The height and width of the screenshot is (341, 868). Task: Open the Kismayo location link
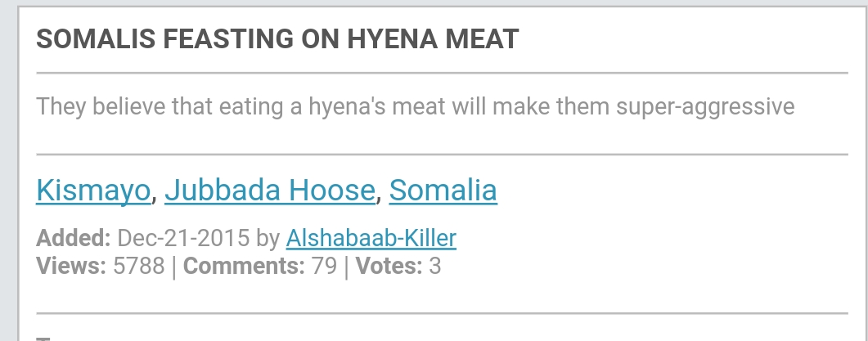pyautogui.click(x=93, y=190)
